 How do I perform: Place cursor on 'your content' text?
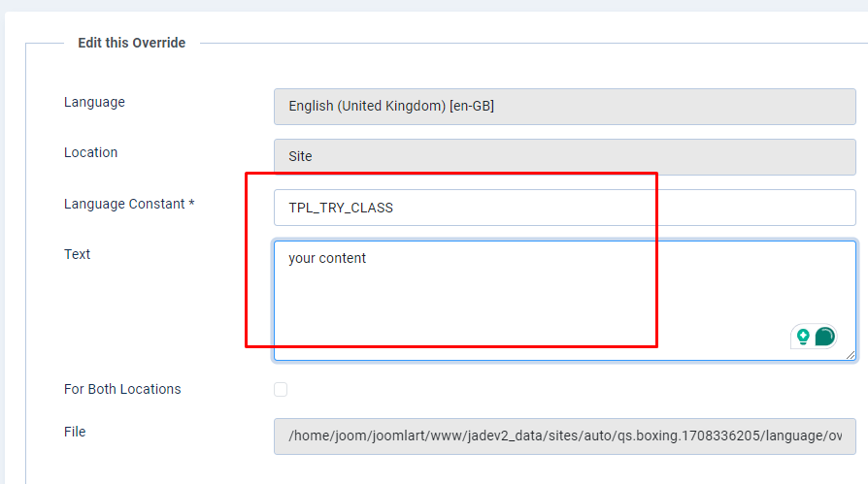tap(327, 258)
